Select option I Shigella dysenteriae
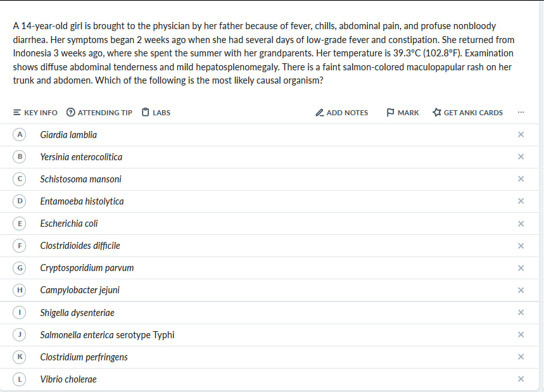This screenshot has height=392, width=544. click(77, 313)
